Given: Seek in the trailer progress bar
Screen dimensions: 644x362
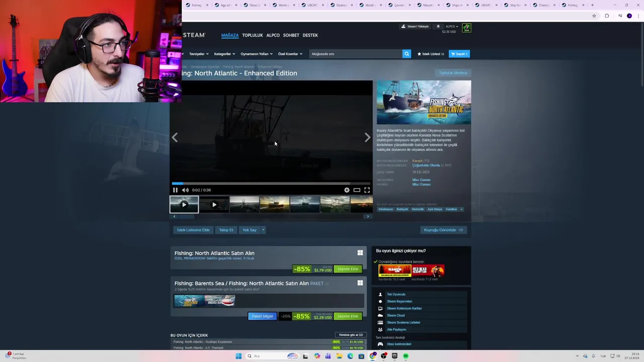Looking at the screenshot, I should click(x=271, y=184).
